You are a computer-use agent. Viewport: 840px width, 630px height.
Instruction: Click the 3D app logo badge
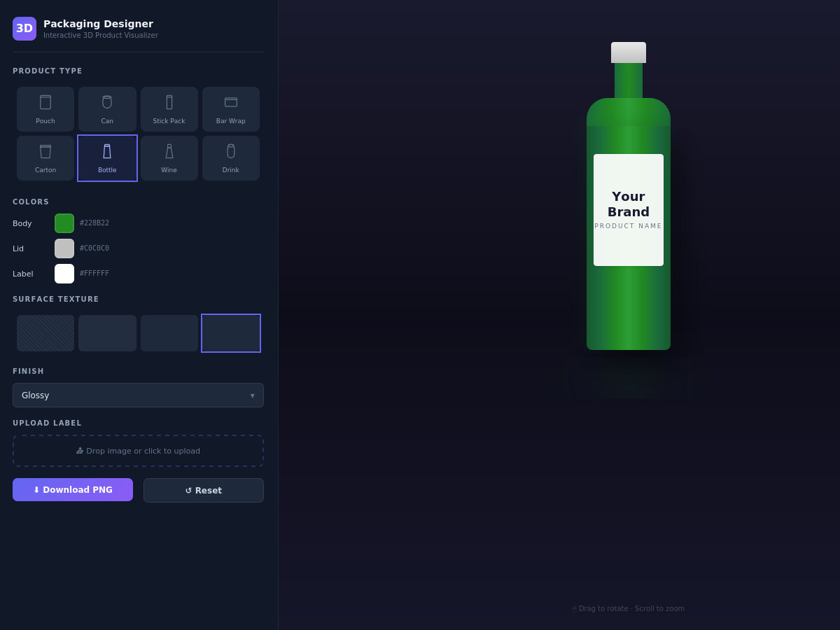24,29
